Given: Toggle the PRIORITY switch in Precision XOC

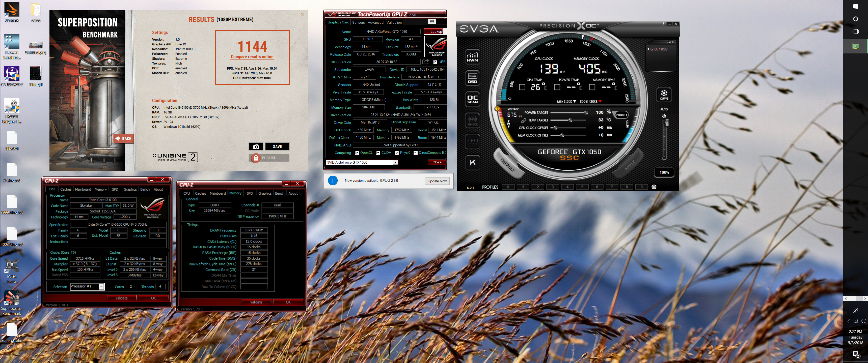Looking at the screenshot, I should [x=621, y=115].
